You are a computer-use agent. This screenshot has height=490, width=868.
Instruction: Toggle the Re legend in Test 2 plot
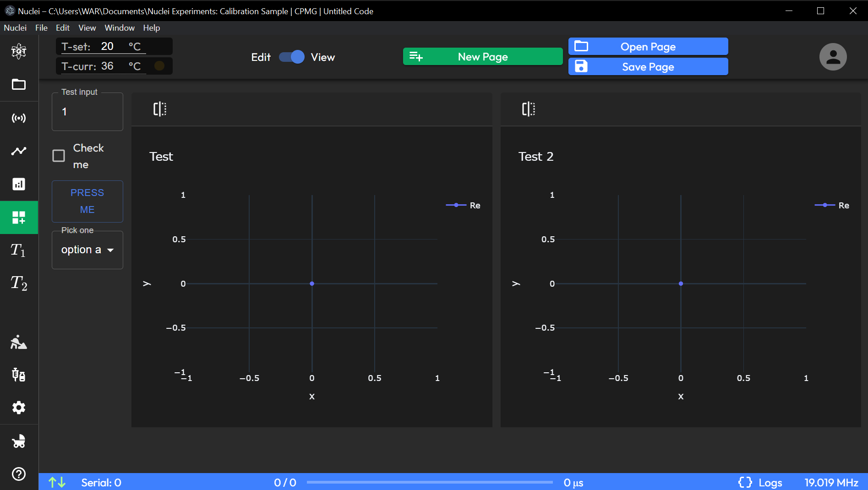click(x=832, y=205)
